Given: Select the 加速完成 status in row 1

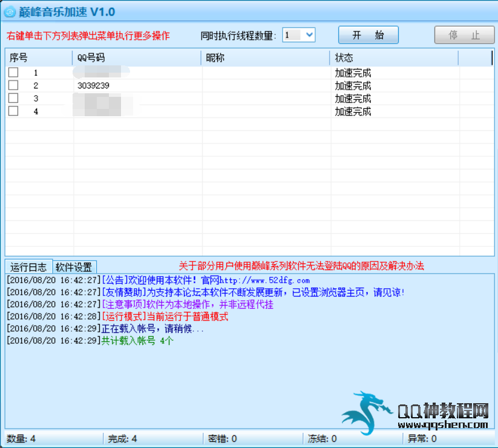Looking at the screenshot, I should (353, 73).
